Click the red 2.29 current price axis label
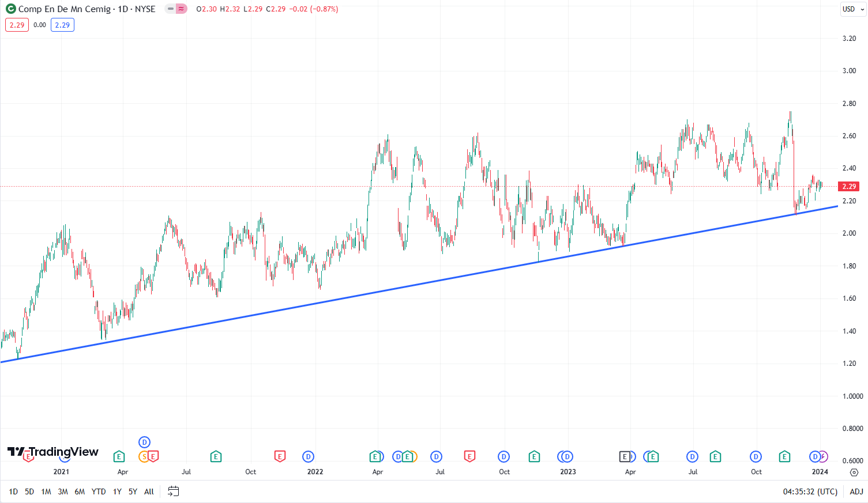This screenshot has width=868, height=503. coord(849,186)
